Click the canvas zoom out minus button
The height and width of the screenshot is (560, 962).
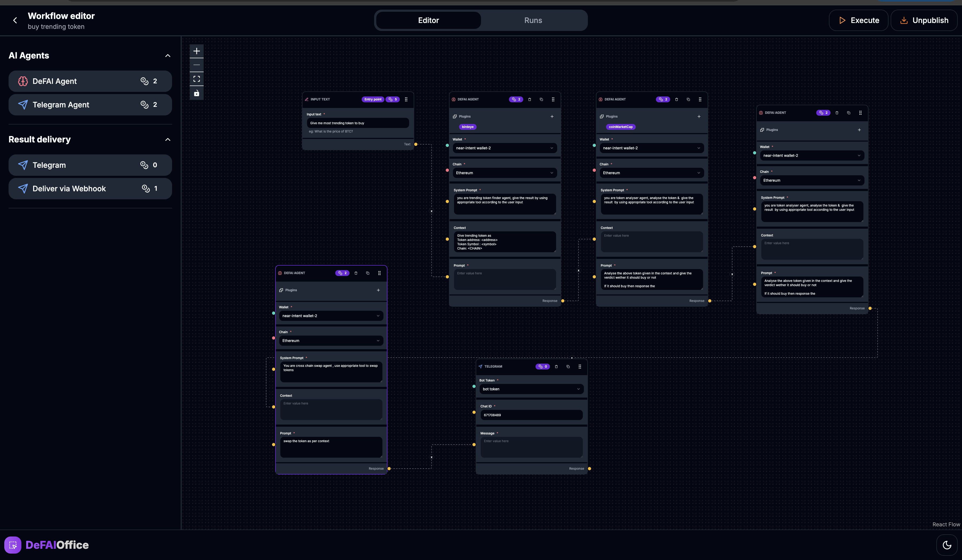(x=197, y=65)
